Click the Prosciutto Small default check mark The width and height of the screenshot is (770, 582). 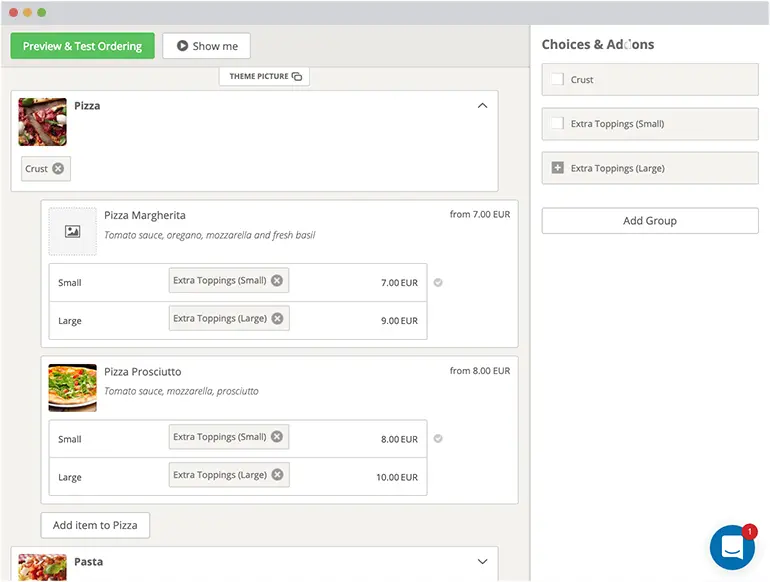(438, 439)
